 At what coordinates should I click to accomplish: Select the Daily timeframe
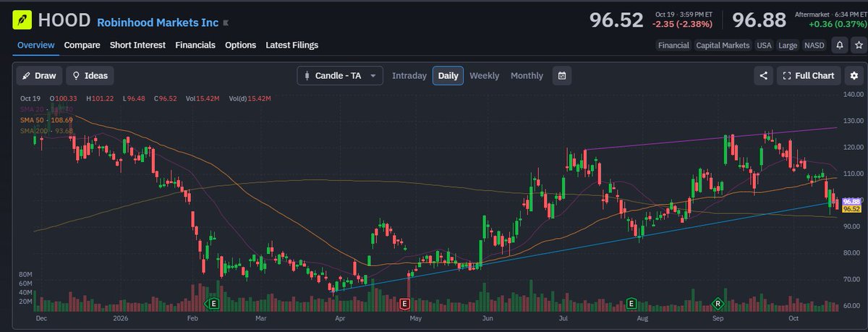point(448,75)
